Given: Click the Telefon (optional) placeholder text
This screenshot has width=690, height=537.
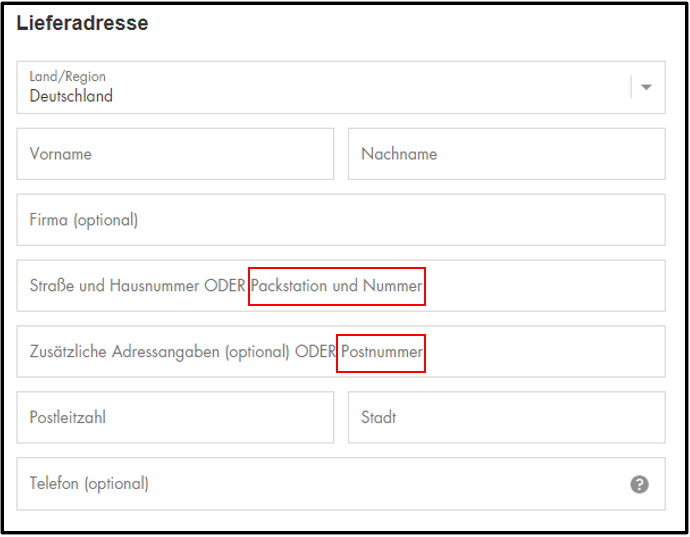Looking at the screenshot, I should click(89, 484).
